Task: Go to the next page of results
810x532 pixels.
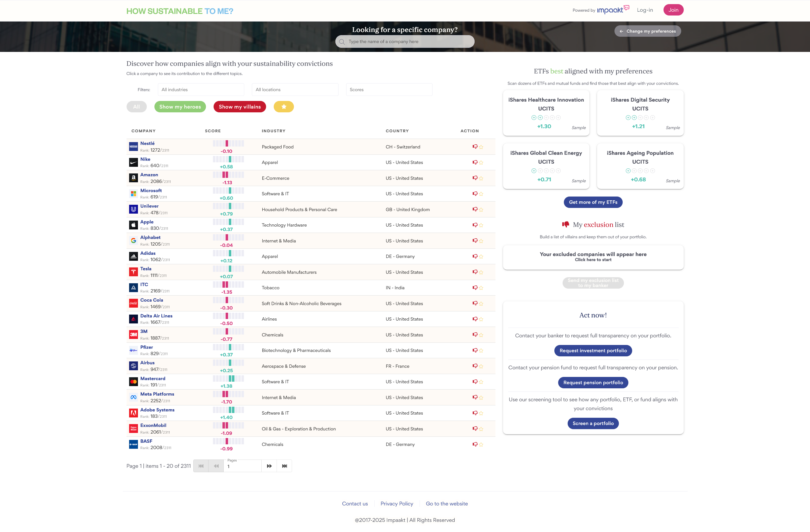Action: 269,466
